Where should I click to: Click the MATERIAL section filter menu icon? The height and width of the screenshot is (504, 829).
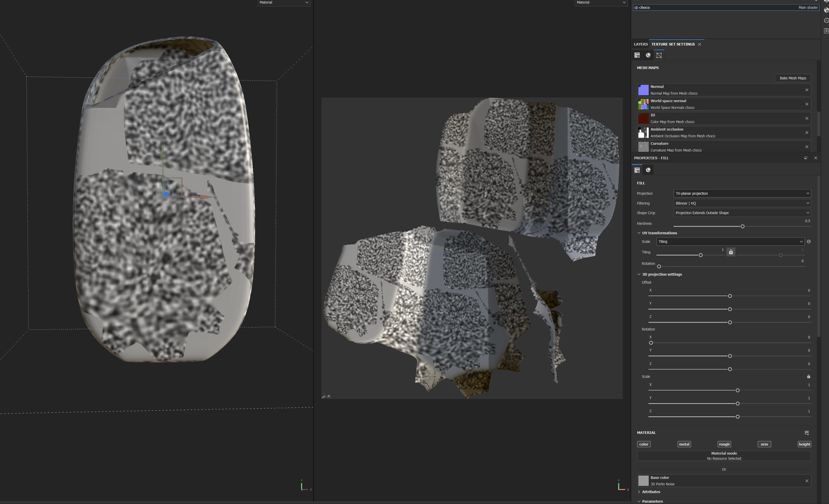click(806, 433)
